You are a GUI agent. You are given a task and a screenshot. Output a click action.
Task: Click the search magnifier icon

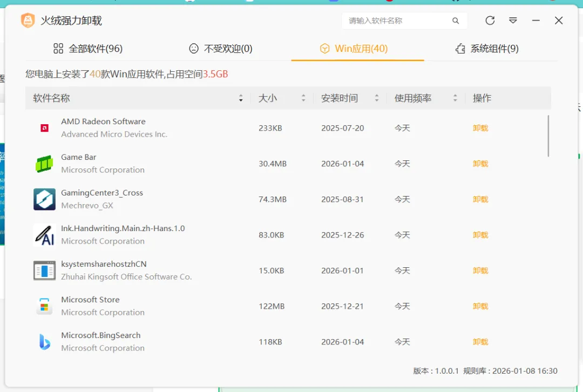tap(456, 21)
